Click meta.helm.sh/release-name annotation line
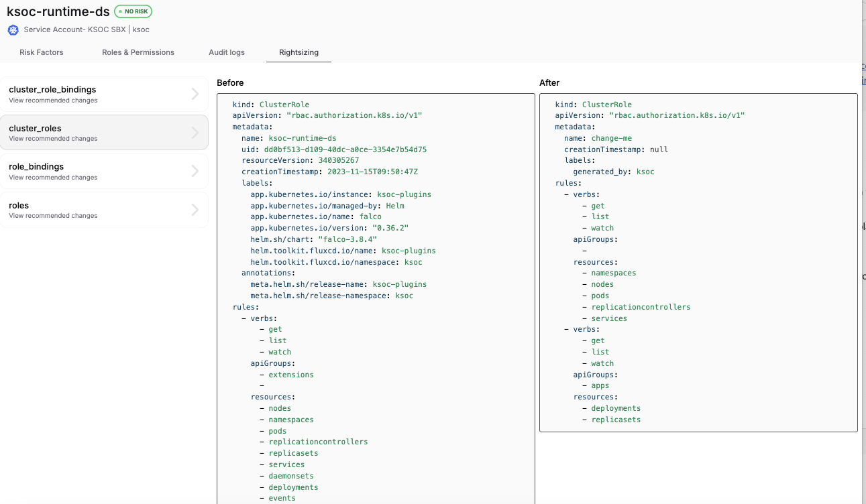866x504 pixels. pyautogui.click(x=339, y=284)
